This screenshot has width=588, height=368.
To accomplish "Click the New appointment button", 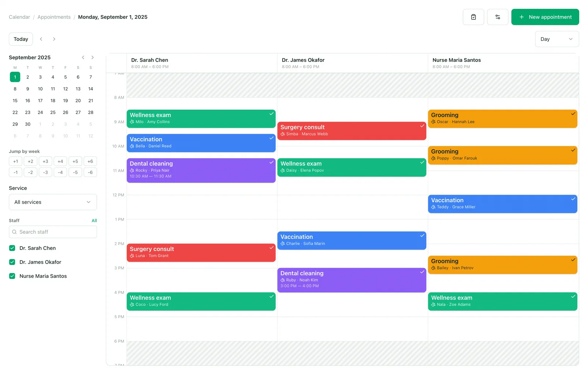I will tap(545, 17).
